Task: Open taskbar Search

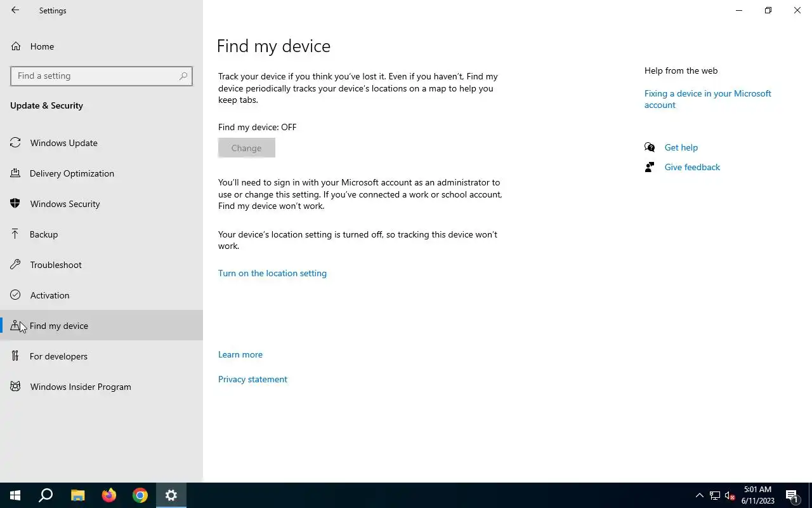Action: 46,495
